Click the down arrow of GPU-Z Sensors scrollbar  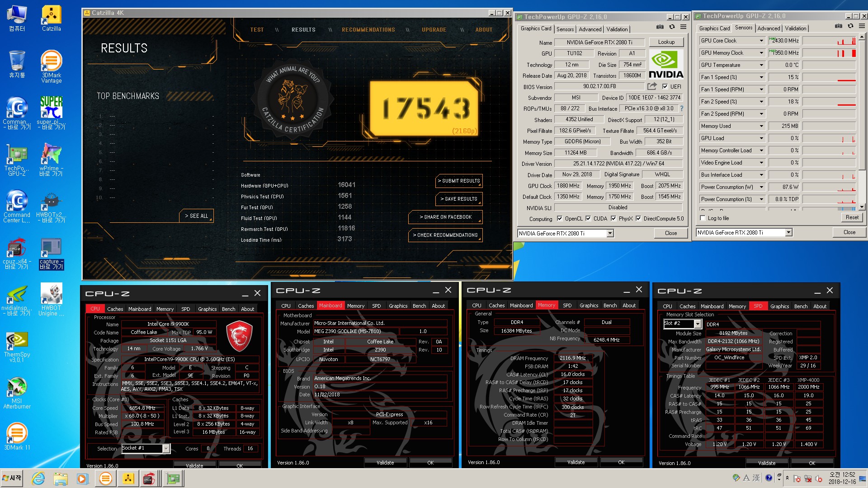(862, 207)
